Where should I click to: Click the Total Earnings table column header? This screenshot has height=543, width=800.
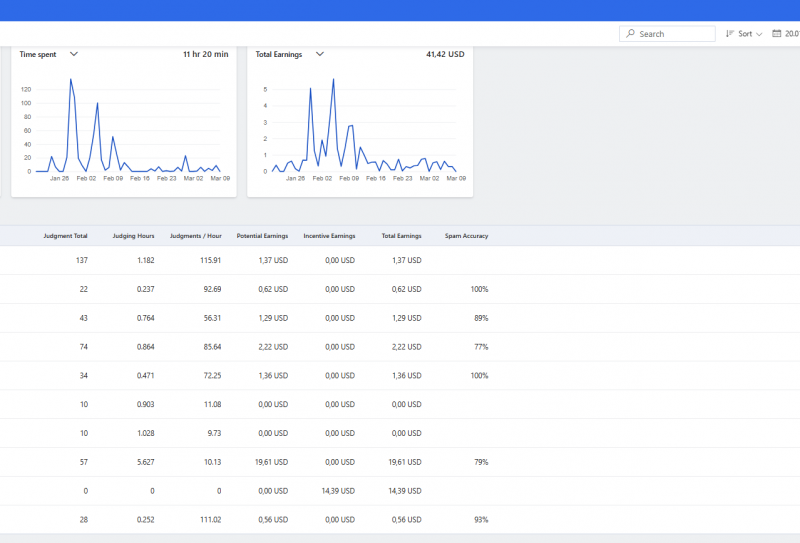tap(401, 236)
